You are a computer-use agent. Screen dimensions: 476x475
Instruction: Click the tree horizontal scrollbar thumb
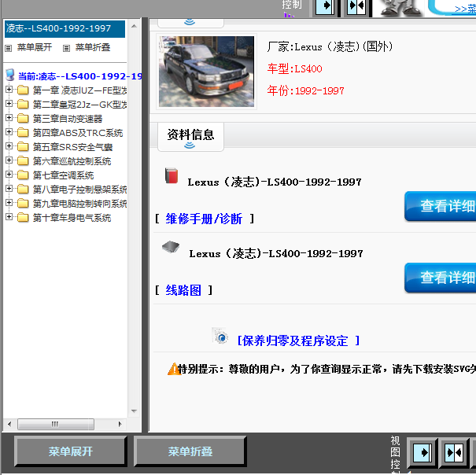tap(56, 424)
